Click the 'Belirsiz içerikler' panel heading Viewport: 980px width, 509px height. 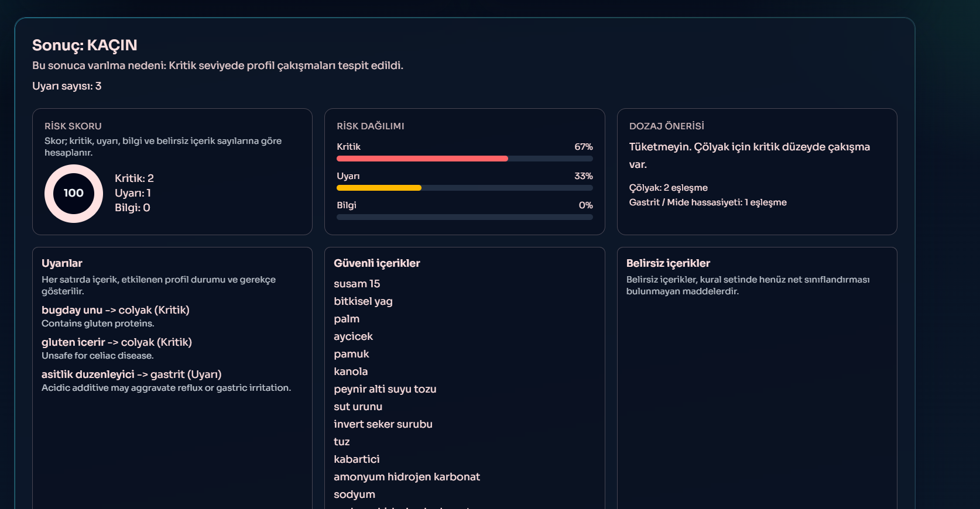point(668,263)
